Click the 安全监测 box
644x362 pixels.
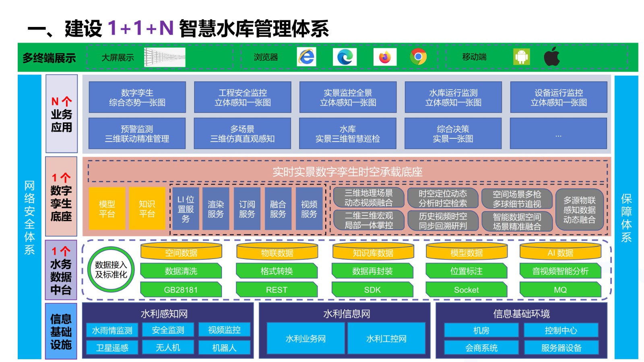click(x=168, y=330)
